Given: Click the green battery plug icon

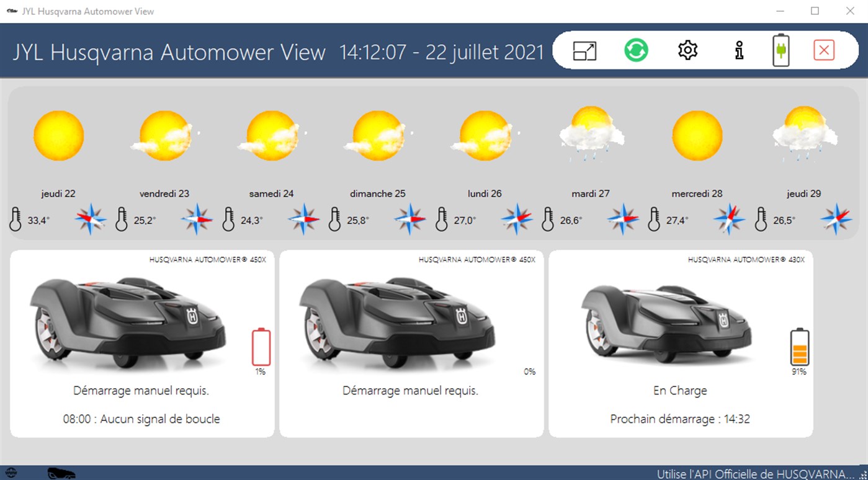Looking at the screenshot, I should (x=781, y=50).
